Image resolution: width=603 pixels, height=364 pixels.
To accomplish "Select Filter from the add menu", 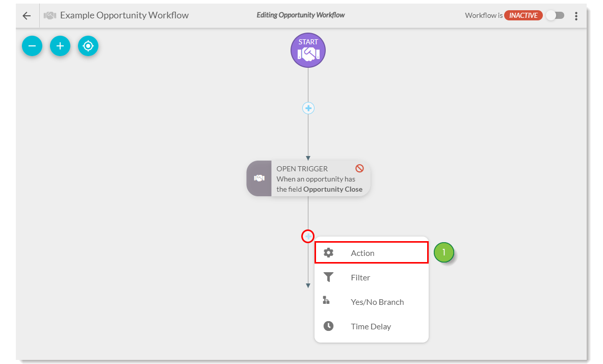I will (372, 277).
